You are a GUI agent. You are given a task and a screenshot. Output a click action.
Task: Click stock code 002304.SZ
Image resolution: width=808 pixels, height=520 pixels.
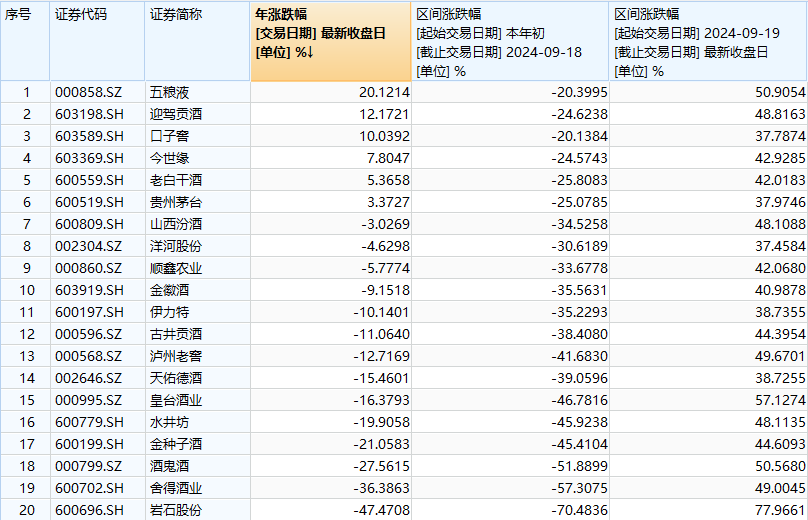click(89, 246)
